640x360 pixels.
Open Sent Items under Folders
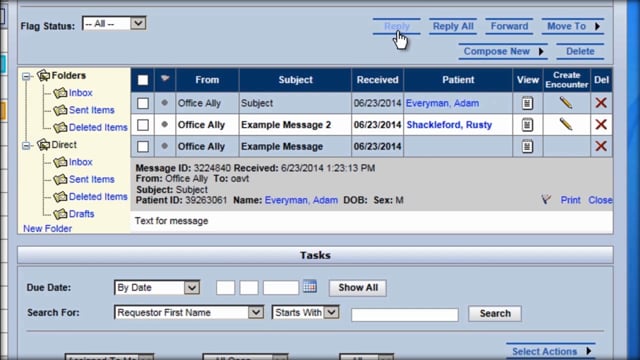91,110
